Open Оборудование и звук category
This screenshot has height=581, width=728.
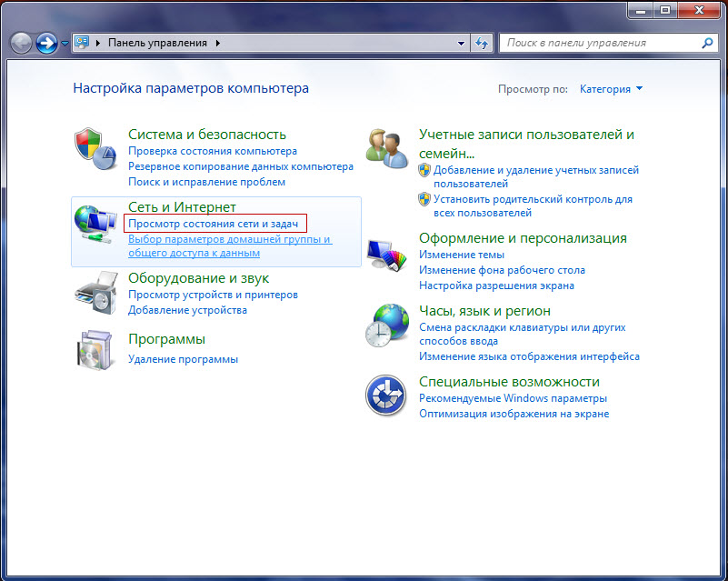tap(199, 278)
